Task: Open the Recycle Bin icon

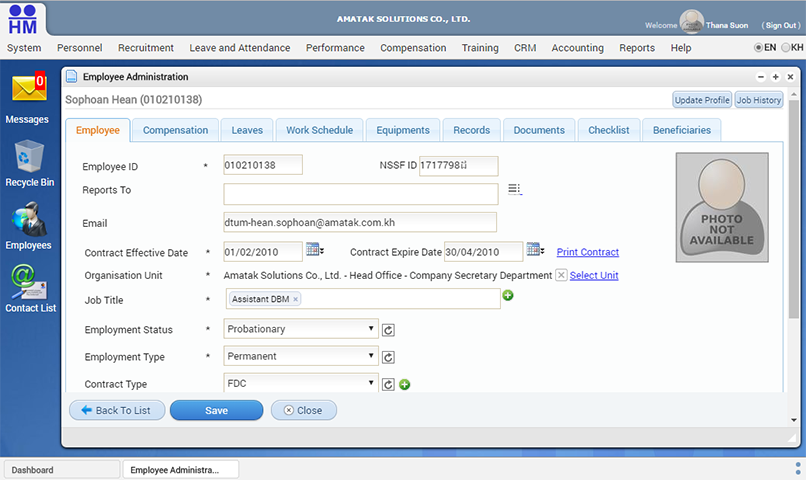Action: 29,155
